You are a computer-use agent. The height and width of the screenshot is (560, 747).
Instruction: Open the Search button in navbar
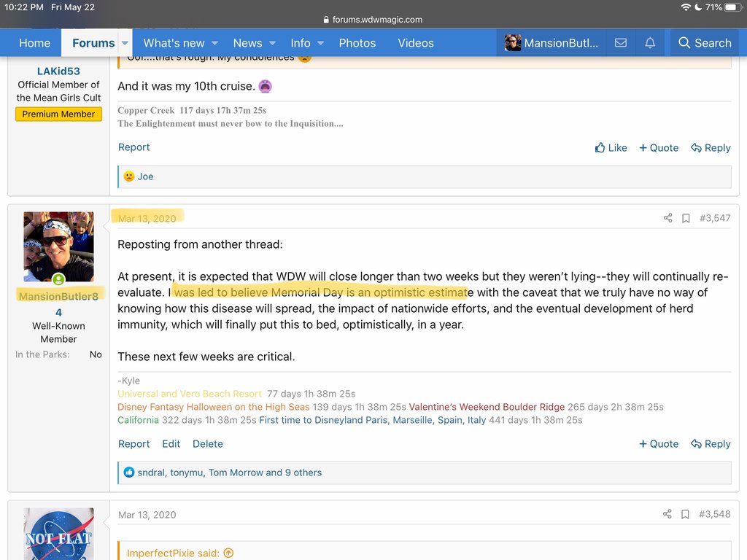[x=704, y=43]
